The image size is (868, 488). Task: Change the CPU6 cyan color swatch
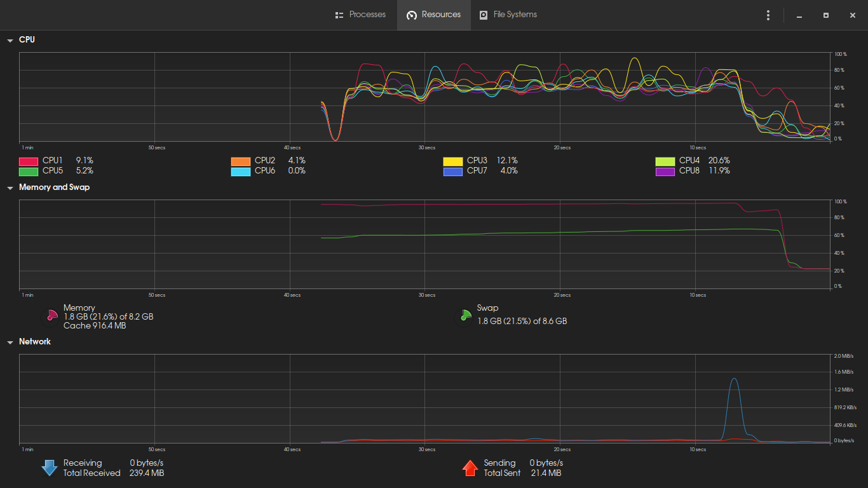click(x=241, y=172)
